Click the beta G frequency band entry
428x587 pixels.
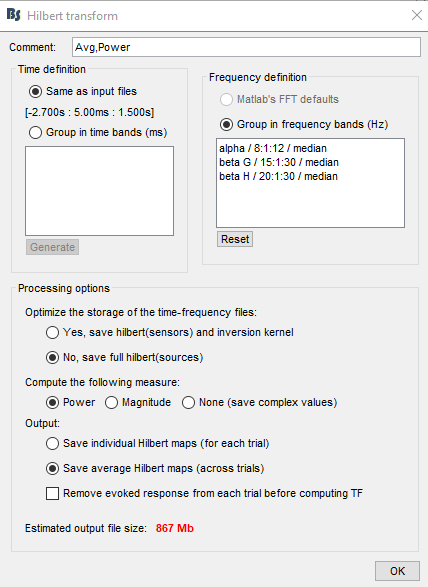[x=279, y=162]
